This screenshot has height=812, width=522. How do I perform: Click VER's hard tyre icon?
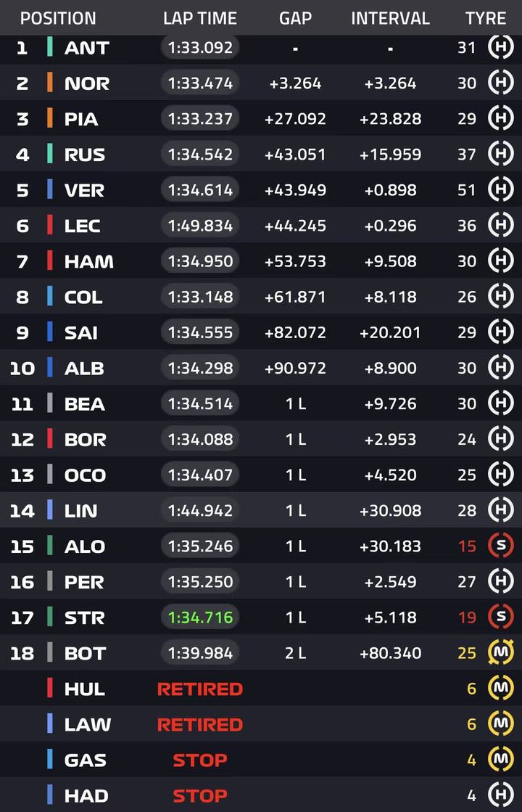(501, 189)
